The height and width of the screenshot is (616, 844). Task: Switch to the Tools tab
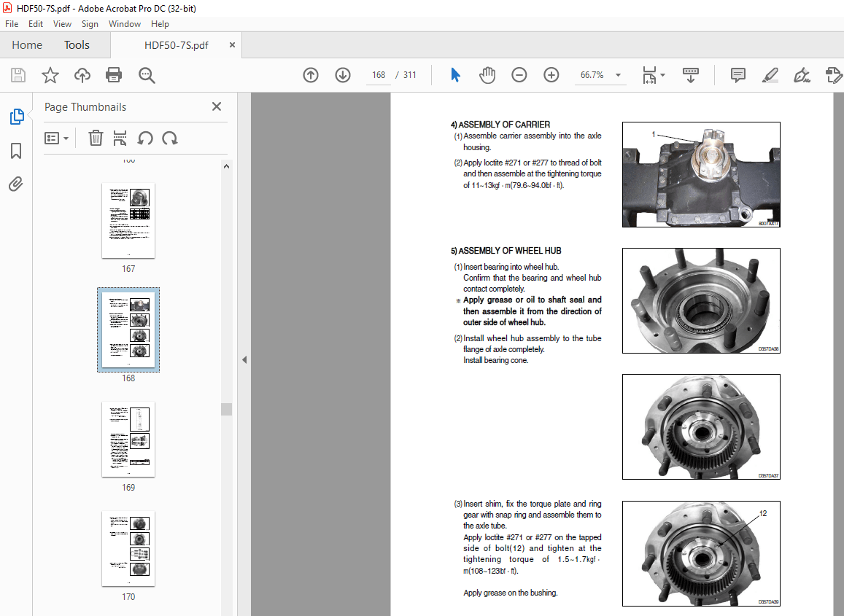coord(77,44)
